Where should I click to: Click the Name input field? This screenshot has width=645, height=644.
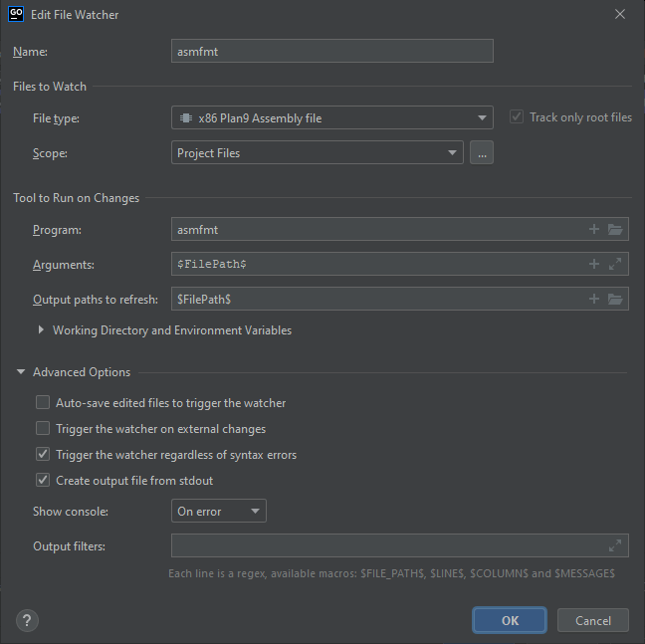332,51
